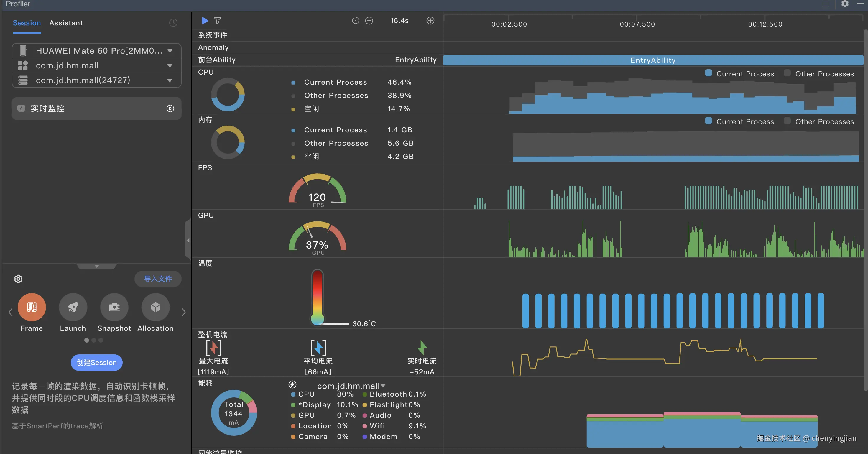The width and height of the screenshot is (868, 454).
Task: Toggle the CPU Other Processes legend checkbox
Action: point(787,73)
